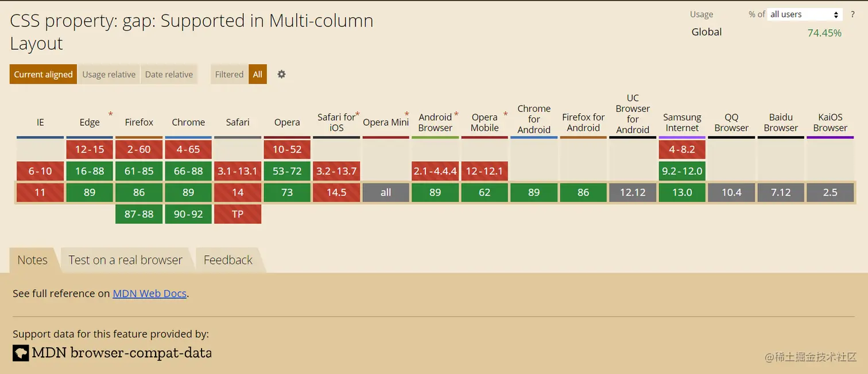Image resolution: width=868 pixels, height=374 pixels.
Task: Select the Baidu Browser 7.12 cell
Action: click(x=781, y=193)
